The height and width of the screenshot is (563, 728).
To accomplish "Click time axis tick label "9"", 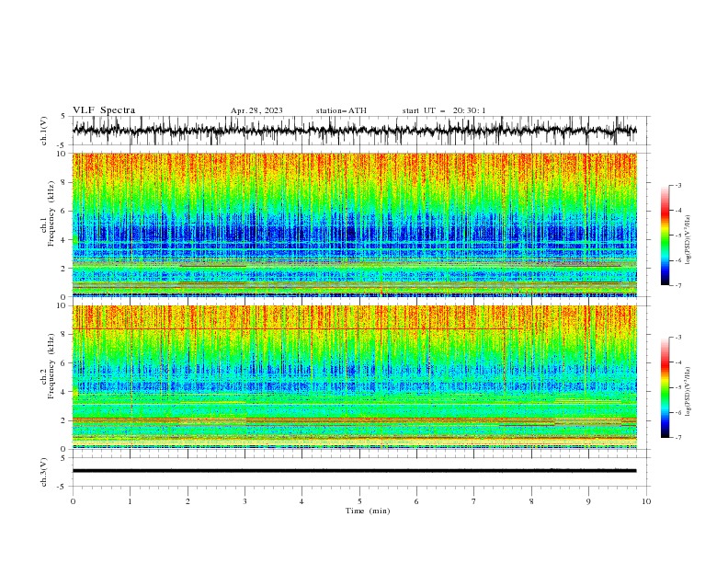I will pos(588,501).
